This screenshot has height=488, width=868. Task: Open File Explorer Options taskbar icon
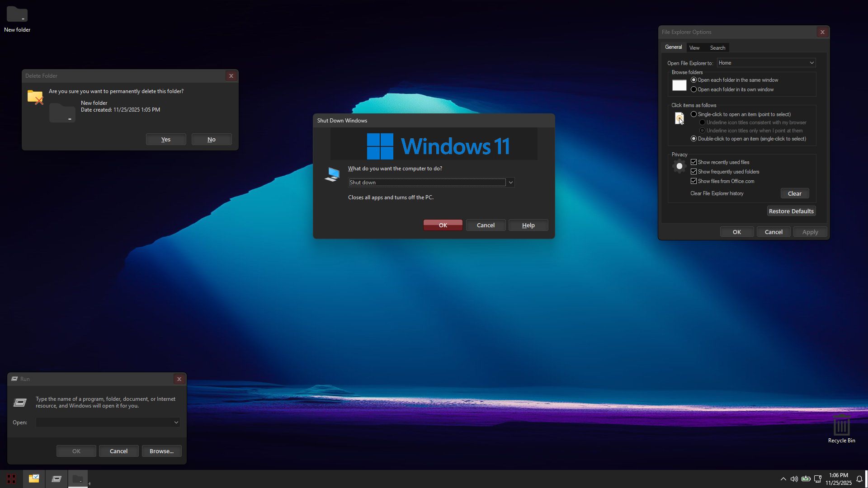pos(34,479)
